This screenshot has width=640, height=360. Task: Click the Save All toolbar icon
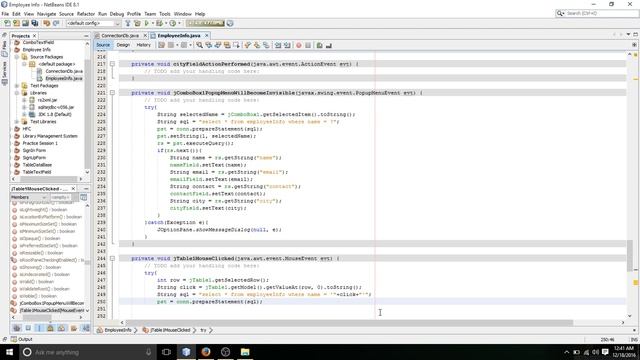point(35,23)
